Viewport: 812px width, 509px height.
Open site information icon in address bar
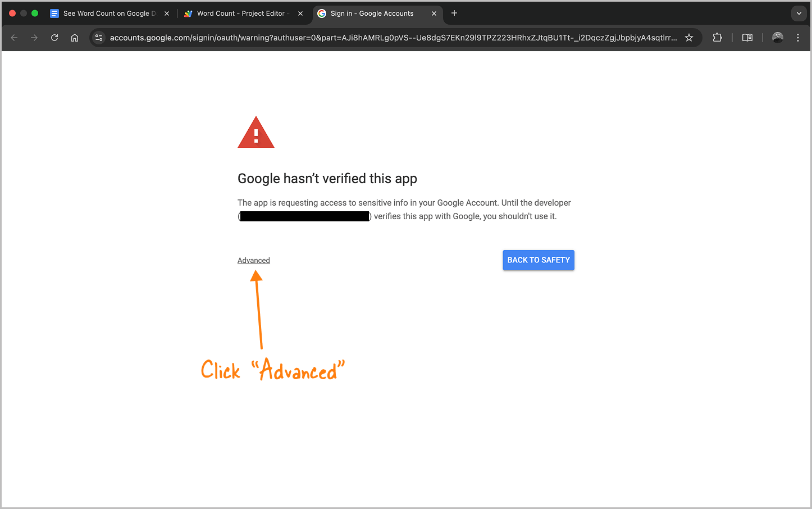pyautogui.click(x=99, y=38)
